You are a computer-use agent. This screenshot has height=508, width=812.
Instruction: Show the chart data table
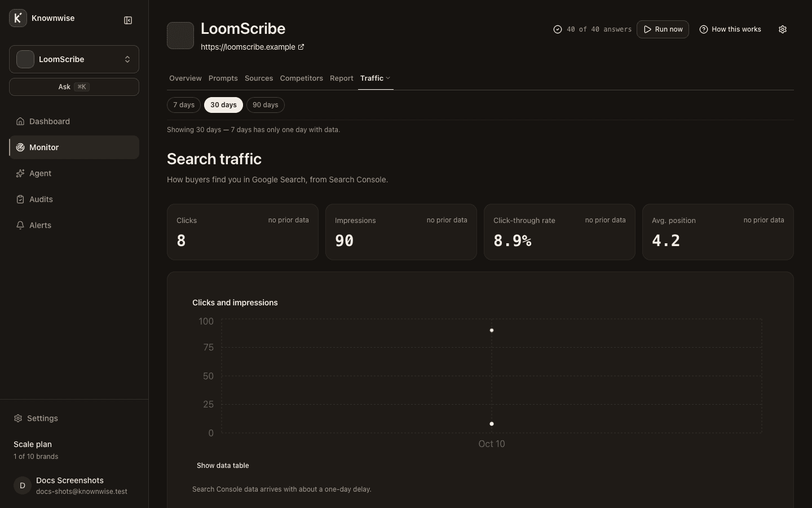click(223, 466)
